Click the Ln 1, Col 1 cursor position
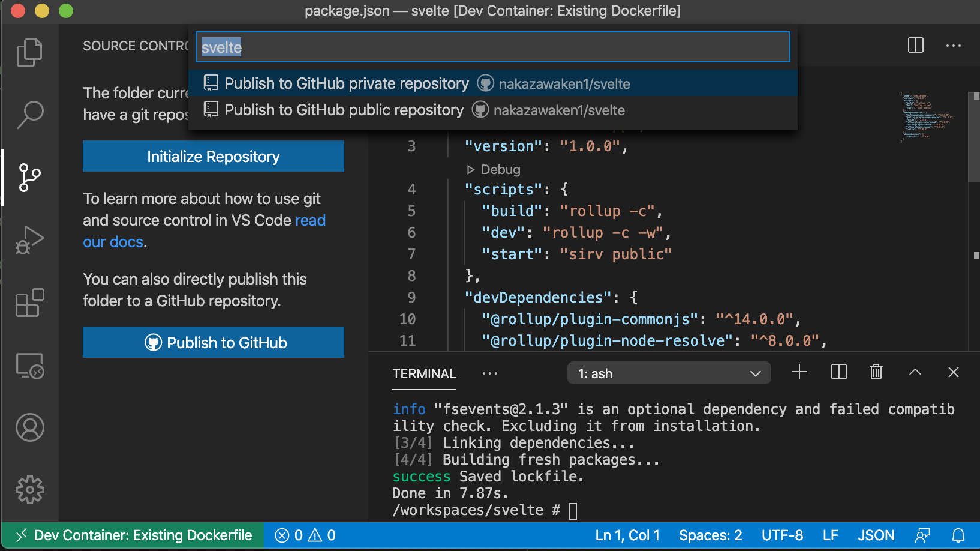Viewport: 980px width, 551px height. point(627,535)
